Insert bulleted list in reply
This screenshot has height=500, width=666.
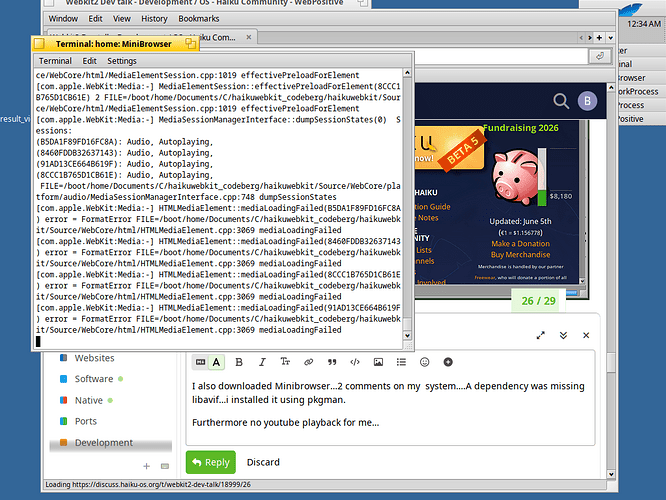tap(401, 362)
